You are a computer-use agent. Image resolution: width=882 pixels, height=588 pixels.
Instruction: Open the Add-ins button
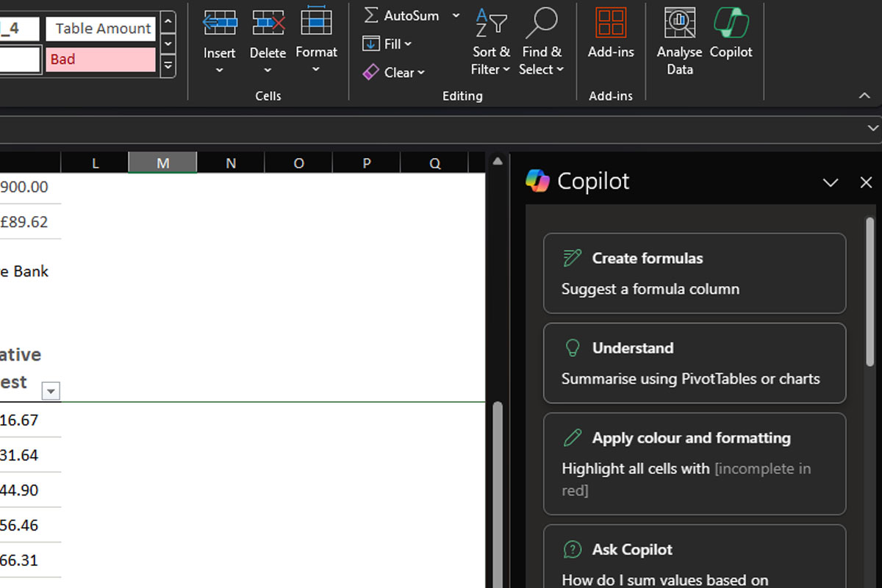click(x=611, y=34)
